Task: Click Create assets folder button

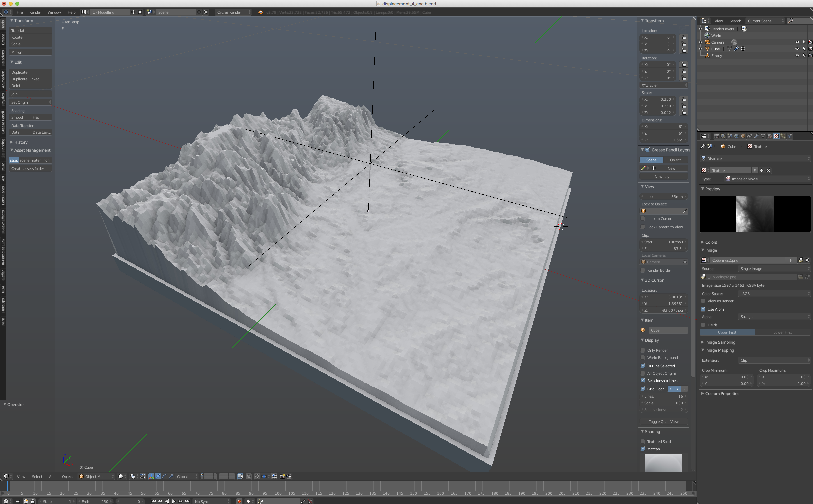Action: coord(31,169)
